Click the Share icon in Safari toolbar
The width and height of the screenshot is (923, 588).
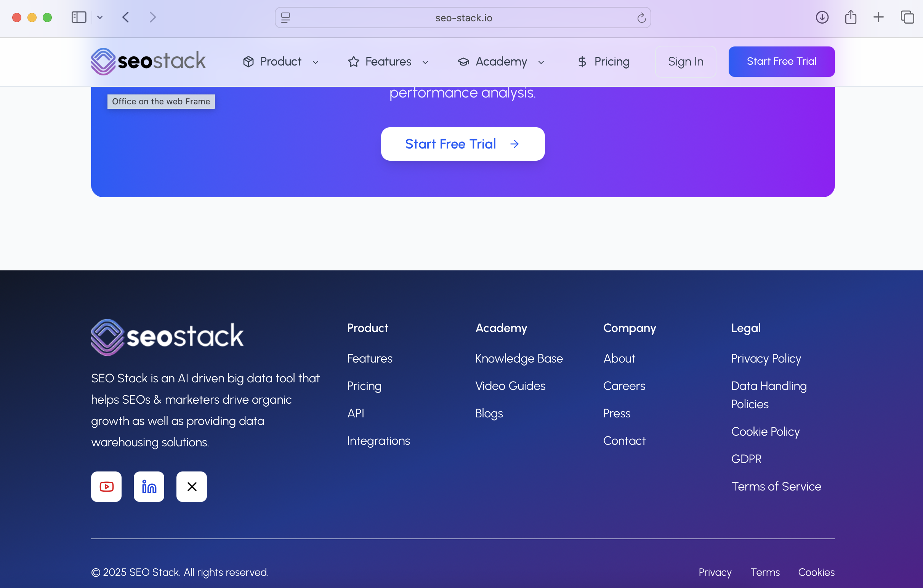pyautogui.click(x=851, y=17)
